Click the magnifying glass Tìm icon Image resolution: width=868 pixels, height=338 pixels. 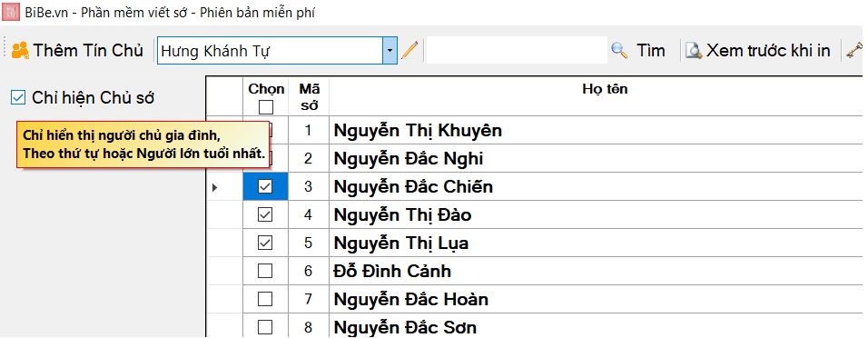(x=619, y=50)
